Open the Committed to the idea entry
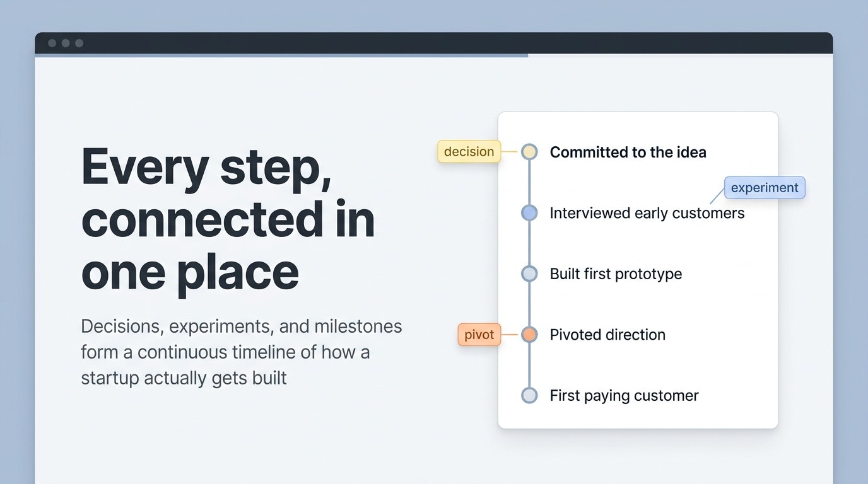 click(628, 152)
